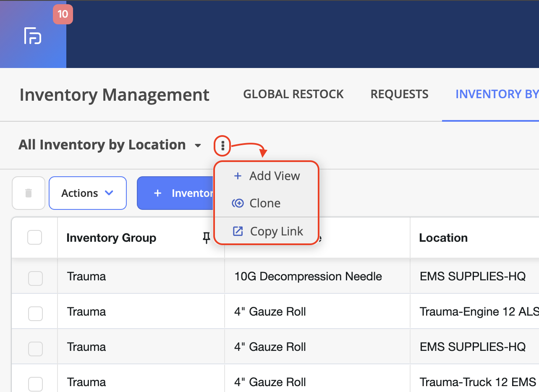The image size is (539, 392).
Task: Click the trash delete icon button
Action: pos(29,193)
